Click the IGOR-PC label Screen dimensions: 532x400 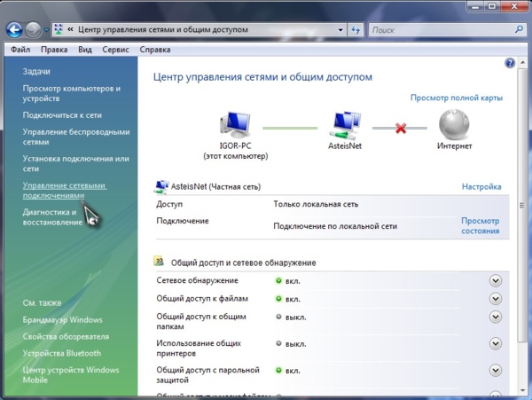coord(235,145)
